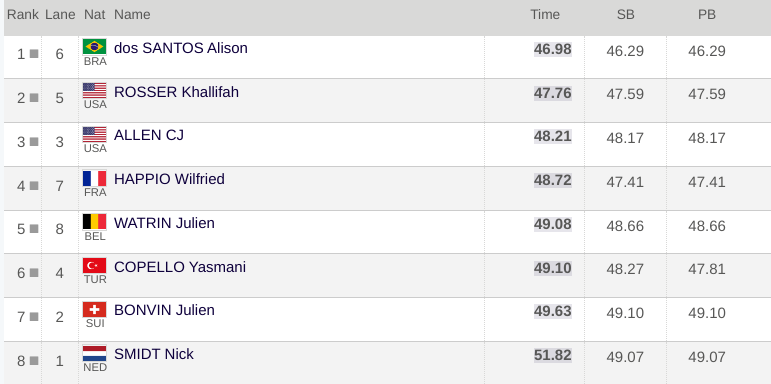Click the PB column header
The height and width of the screenshot is (384, 771).
[707, 15]
